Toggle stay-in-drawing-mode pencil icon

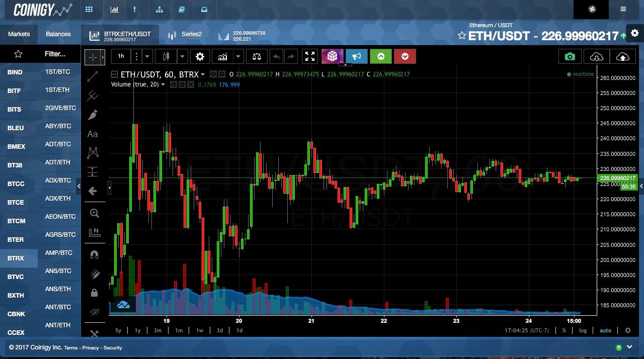click(94, 275)
